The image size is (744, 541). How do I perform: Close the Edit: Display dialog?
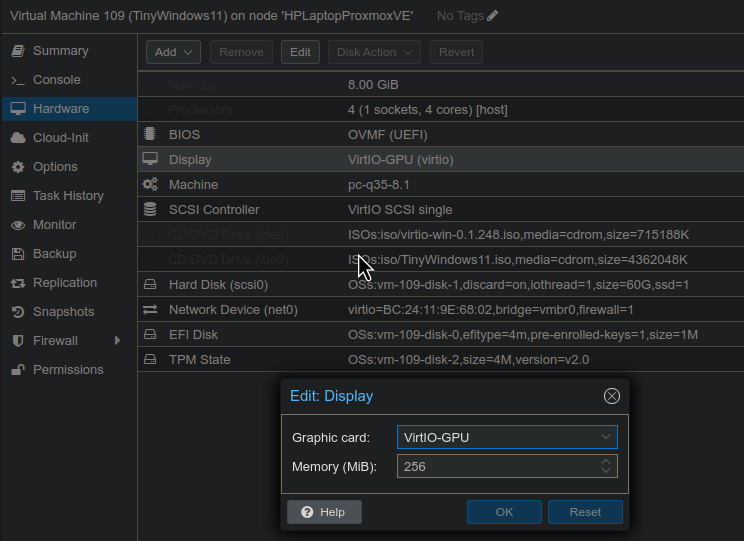612,396
